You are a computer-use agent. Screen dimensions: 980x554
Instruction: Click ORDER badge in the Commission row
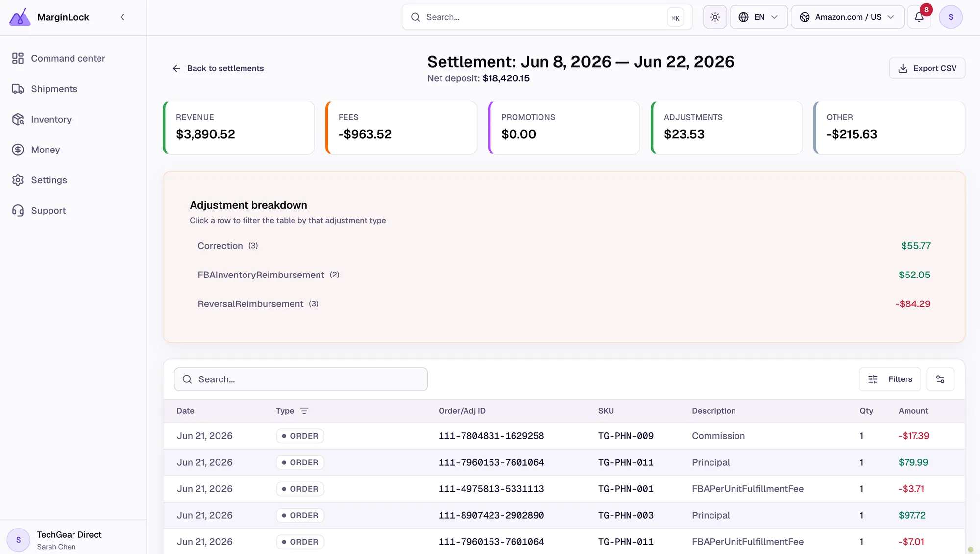(x=300, y=436)
